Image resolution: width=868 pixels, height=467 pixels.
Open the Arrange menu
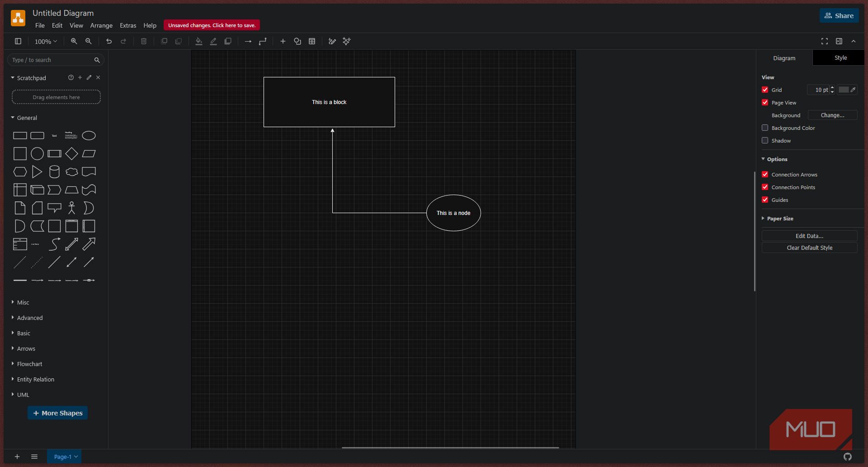click(x=101, y=25)
